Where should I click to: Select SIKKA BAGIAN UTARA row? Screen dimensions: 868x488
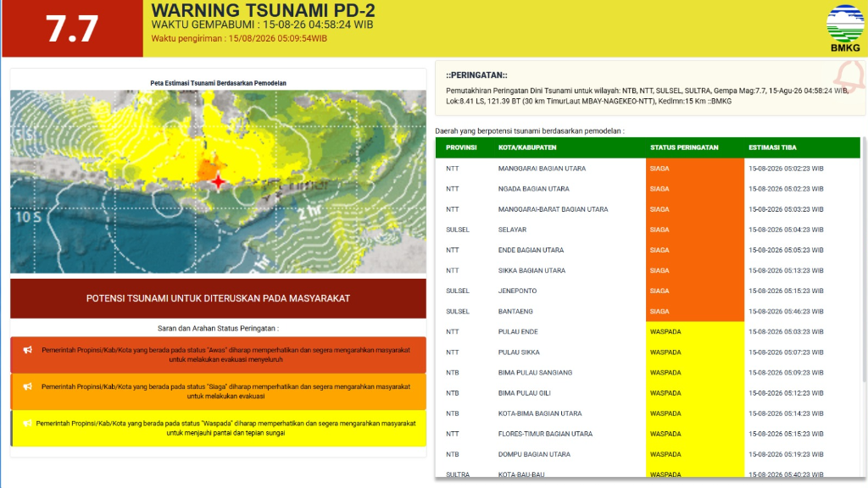pos(648,270)
